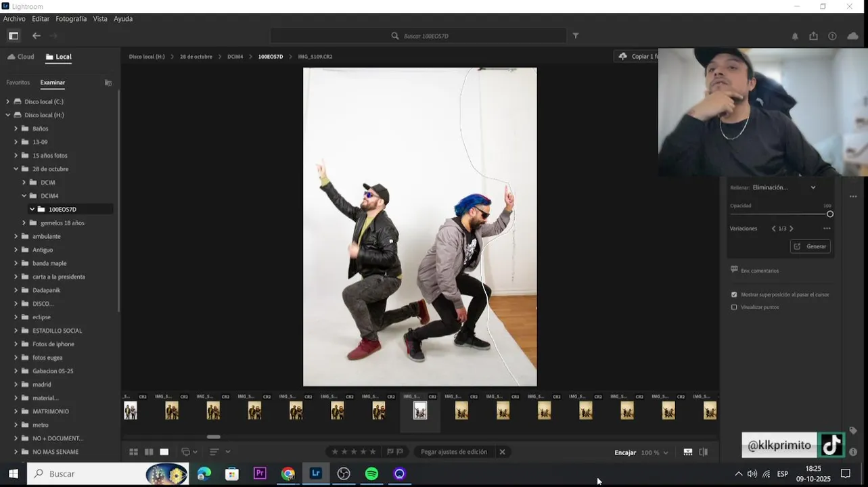Select the first thumbnail in the filmstrip
Screen dimensions: 868x487
click(x=131, y=411)
